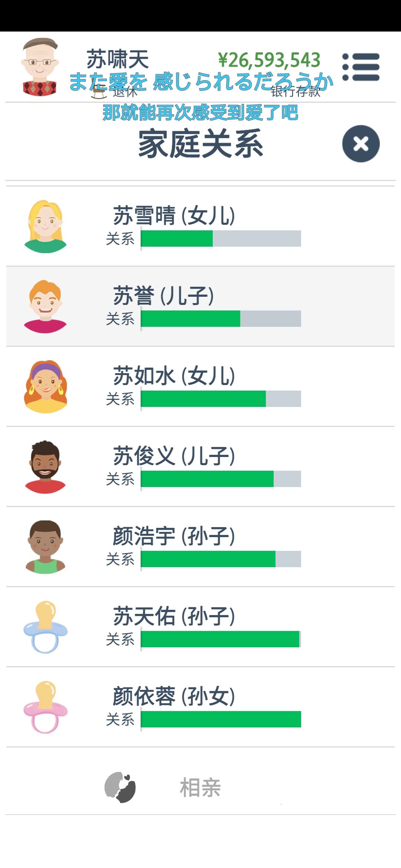
Task: Tap the rocking chair 退休 status icon
Action: click(98, 92)
